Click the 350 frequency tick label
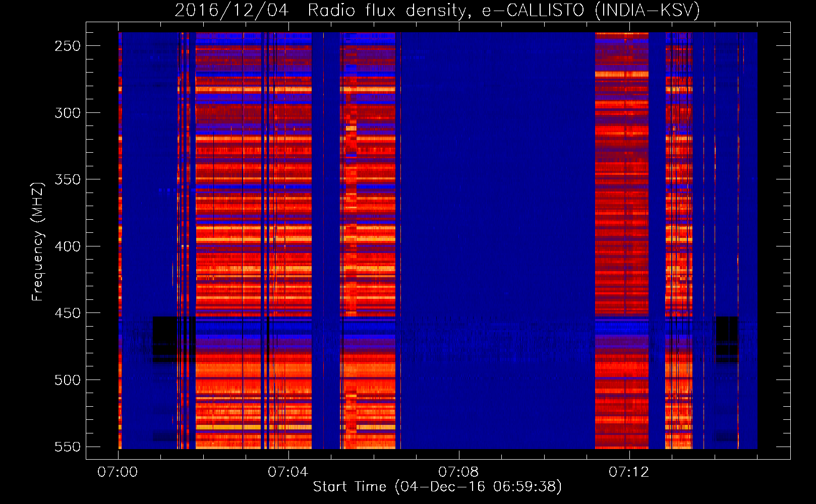Image resolution: width=816 pixels, height=504 pixels. 68,179
